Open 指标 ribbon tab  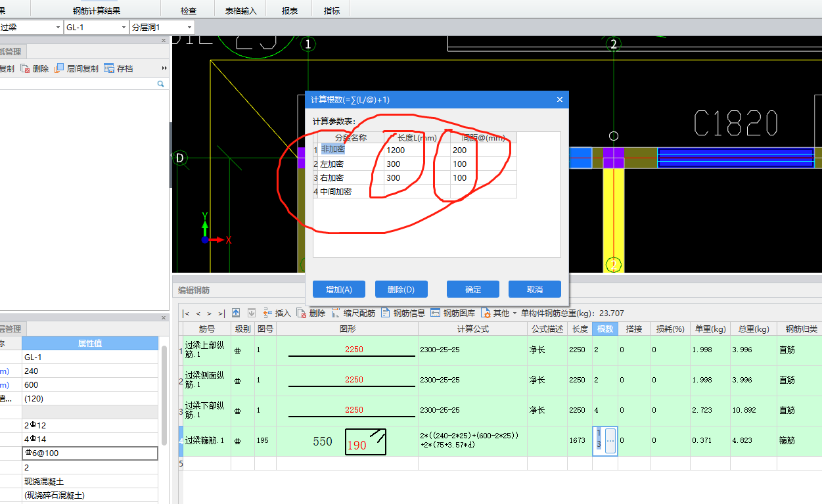[332, 11]
